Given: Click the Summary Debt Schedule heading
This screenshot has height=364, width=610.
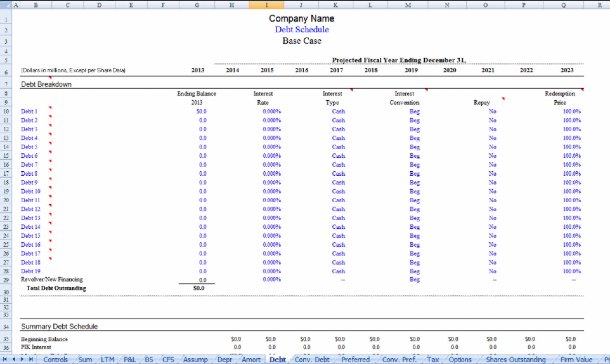Looking at the screenshot, I should click(x=59, y=327).
